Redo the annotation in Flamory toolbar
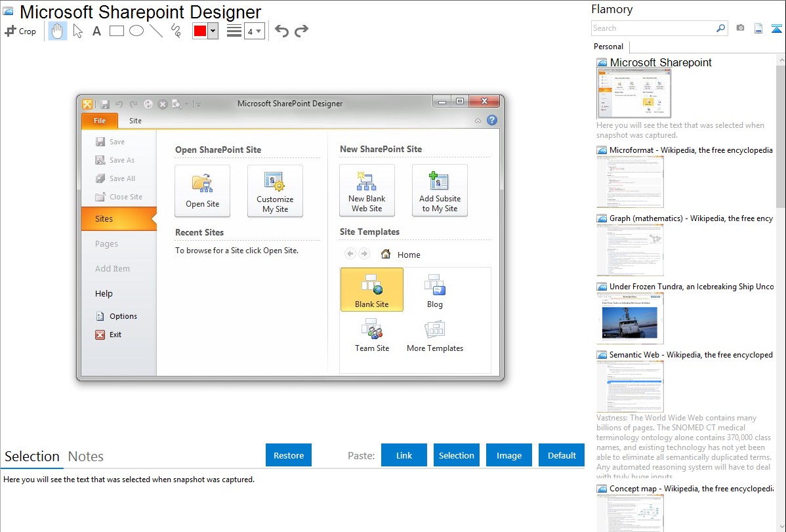The image size is (786, 532). tap(301, 31)
